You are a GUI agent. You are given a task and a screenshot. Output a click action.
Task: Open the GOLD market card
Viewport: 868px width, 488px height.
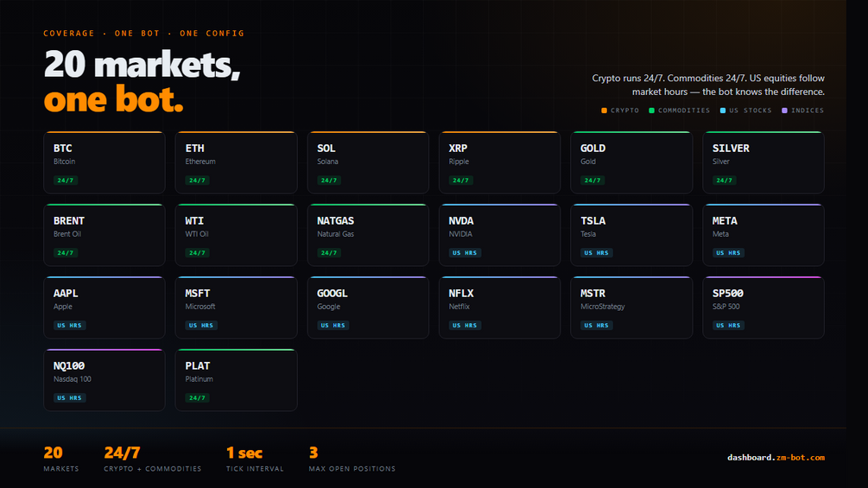pyautogui.click(x=631, y=162)
